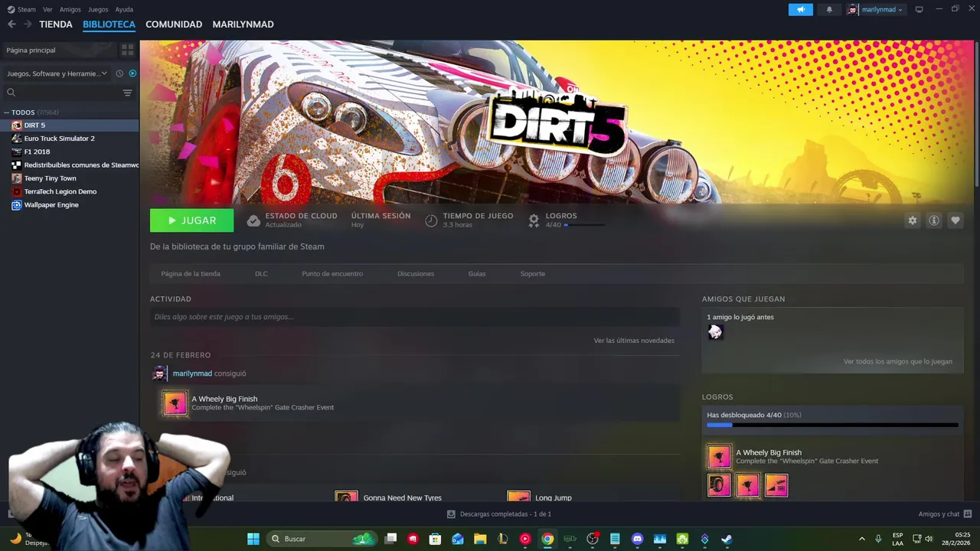Open the Estado de Cloud status
The width and height of the screenshot is (980, 551).
pos(292,220)
